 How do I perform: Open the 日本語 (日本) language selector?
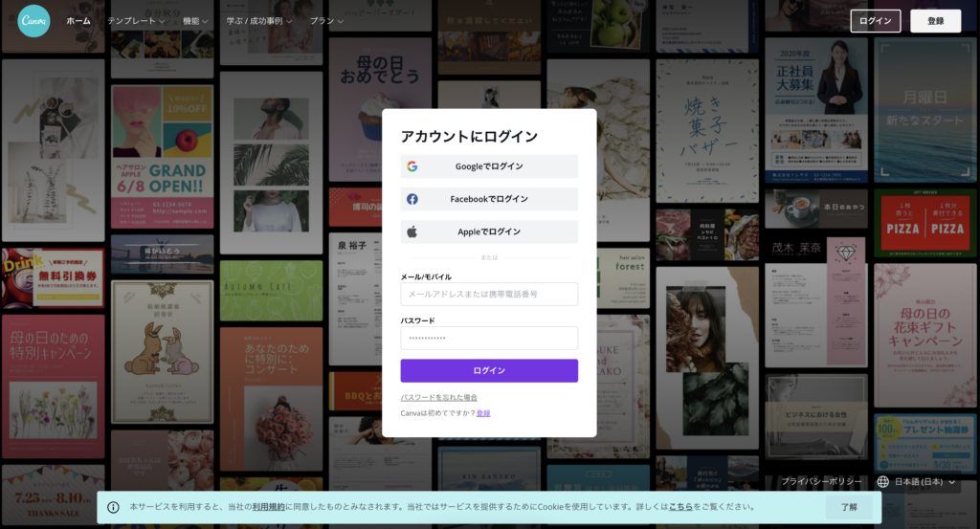924,482
